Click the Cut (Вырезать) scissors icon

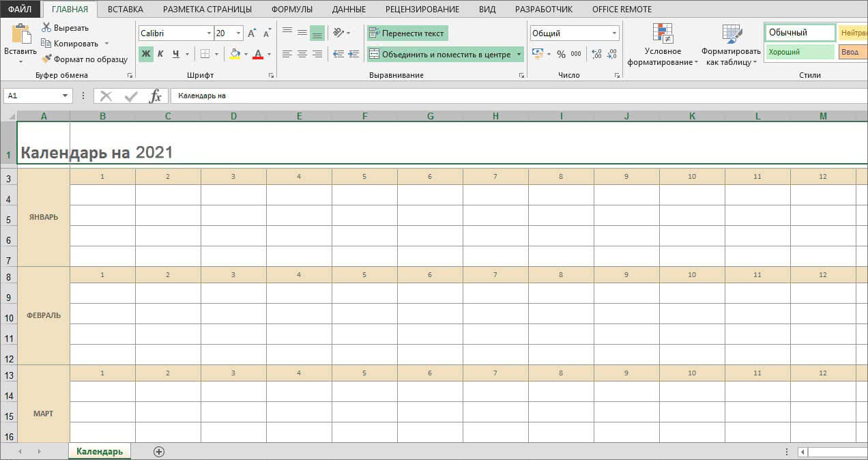(x=46, y=28)
